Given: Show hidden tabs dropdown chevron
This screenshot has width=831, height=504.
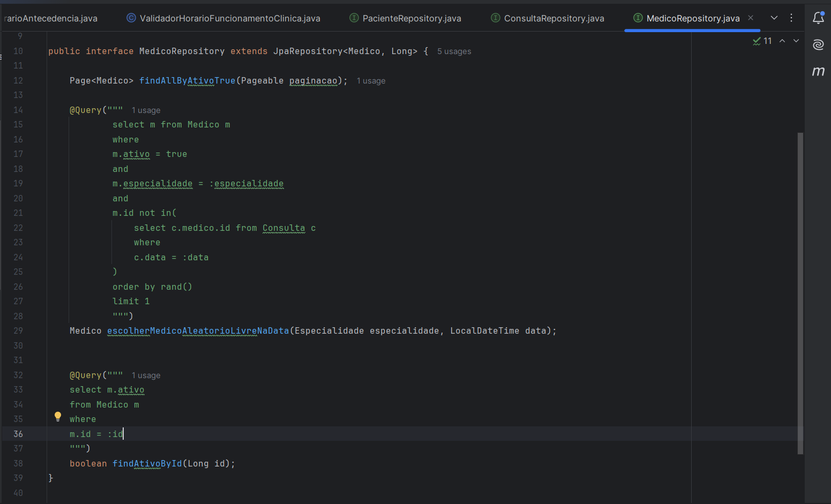Looking at the screenshot, I should click(774, 18).
